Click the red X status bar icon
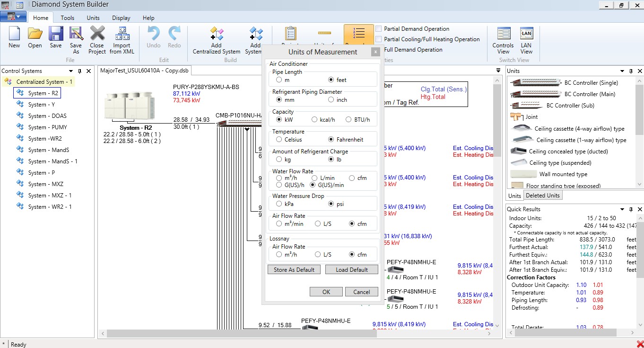 click(639, 344)
